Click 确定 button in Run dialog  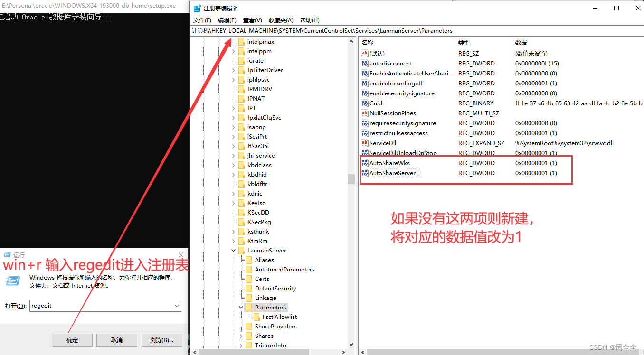[72, 340]
